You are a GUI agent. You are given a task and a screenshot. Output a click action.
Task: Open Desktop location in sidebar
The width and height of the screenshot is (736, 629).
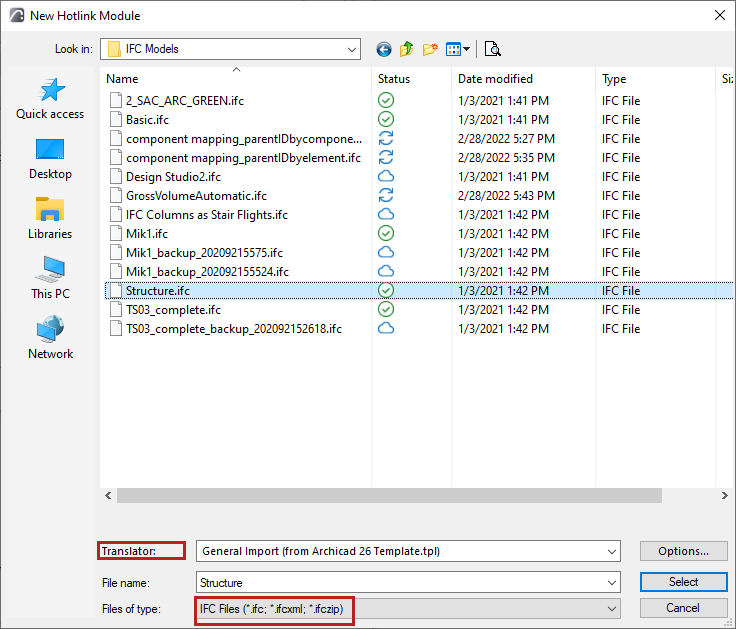50,160
